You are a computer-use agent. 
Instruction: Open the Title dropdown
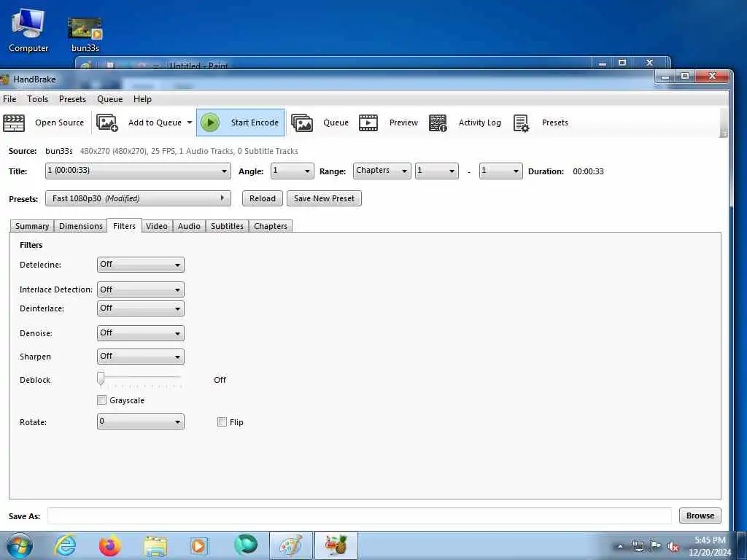[x=138, y=171]
